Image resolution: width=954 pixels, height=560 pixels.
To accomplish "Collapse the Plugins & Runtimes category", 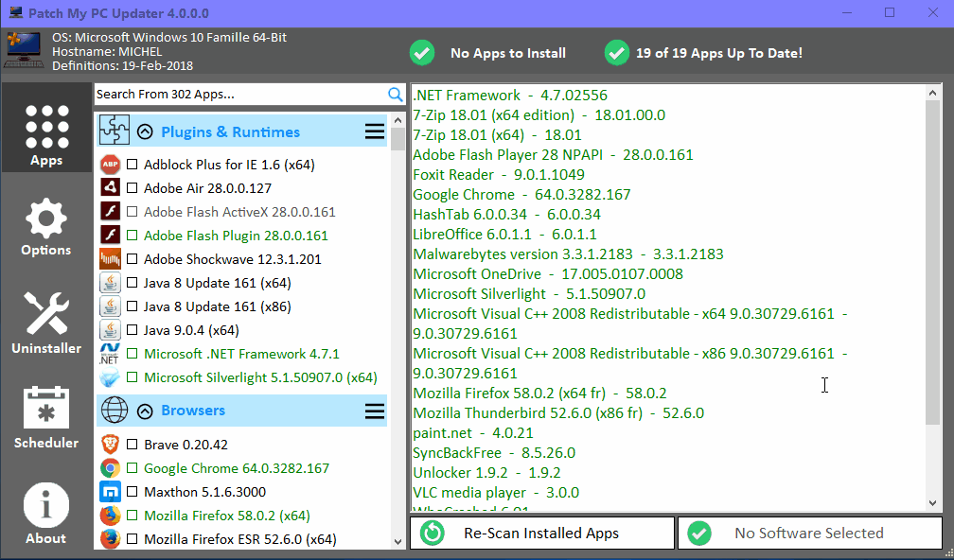I will coord(145,131).
